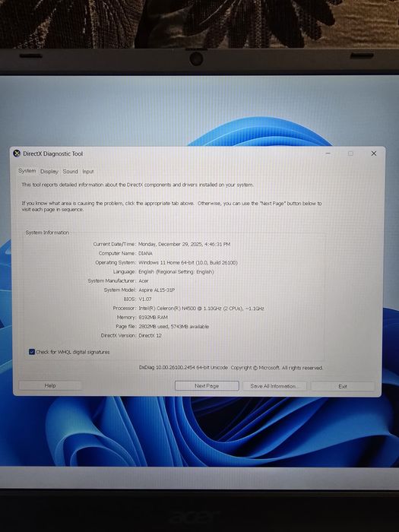
Task: Click the DirectX Diagnostic Tool window title
Action: 52,154
